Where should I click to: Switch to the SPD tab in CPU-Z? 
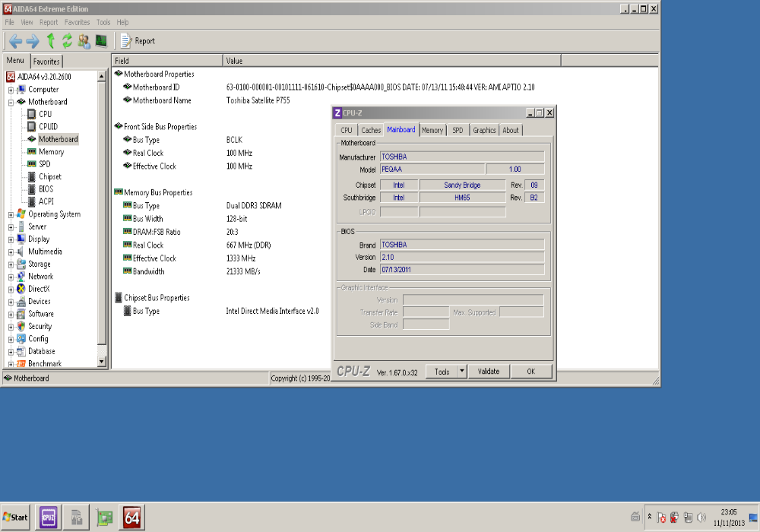458,130
